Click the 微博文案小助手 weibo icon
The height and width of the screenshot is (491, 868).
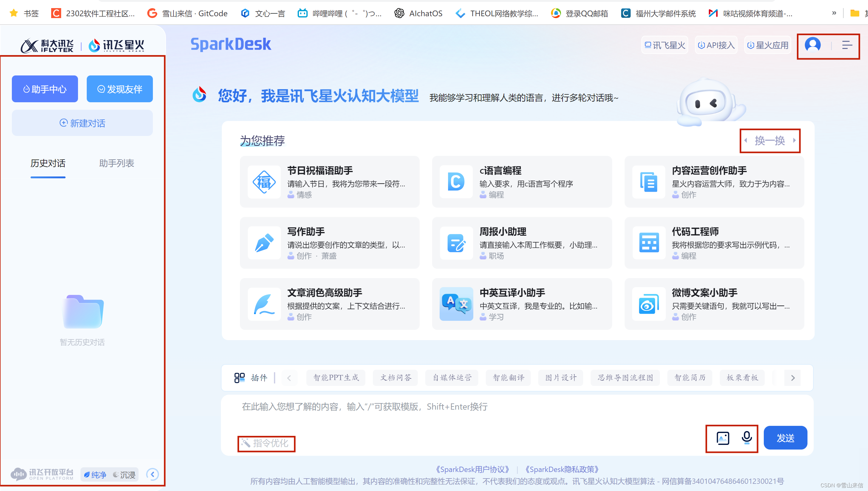tap(648, 304)
